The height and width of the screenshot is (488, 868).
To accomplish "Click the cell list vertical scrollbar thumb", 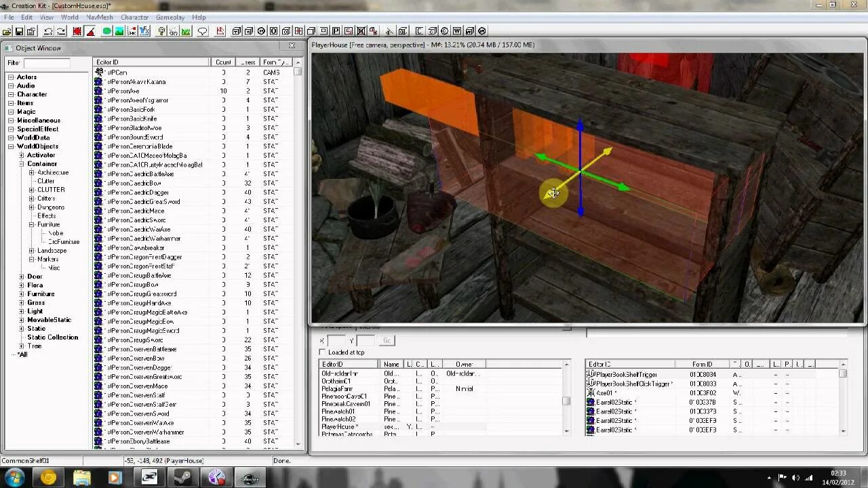I will [x=566, y=401].
